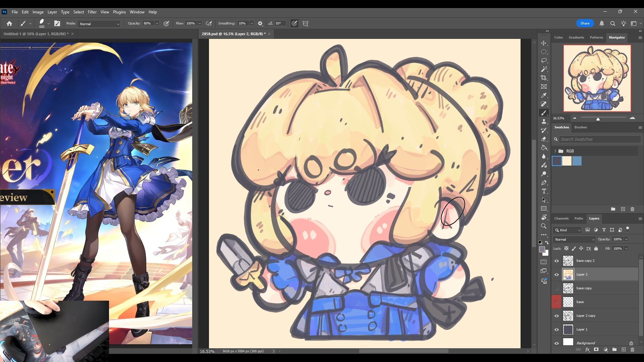
Task: Select the Path Selection tool
Action: coord(544,200)
